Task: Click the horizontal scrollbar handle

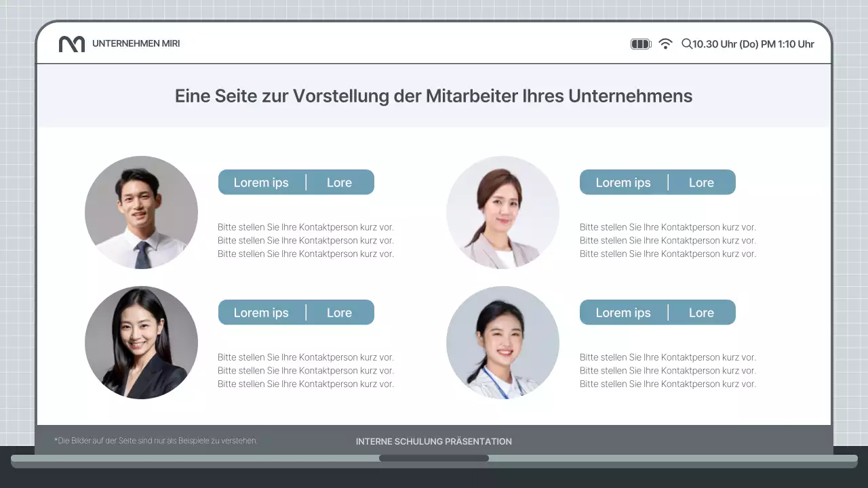Action: [433, 457]
